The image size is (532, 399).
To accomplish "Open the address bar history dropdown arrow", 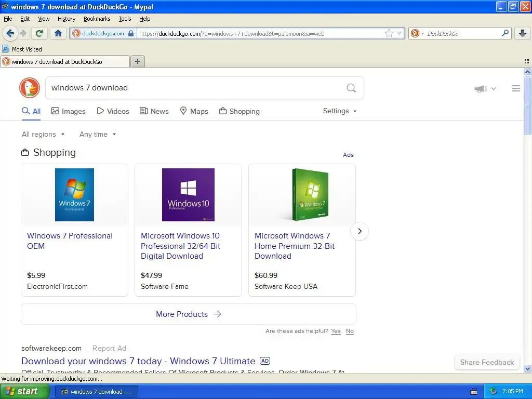I will click(400, 33).
